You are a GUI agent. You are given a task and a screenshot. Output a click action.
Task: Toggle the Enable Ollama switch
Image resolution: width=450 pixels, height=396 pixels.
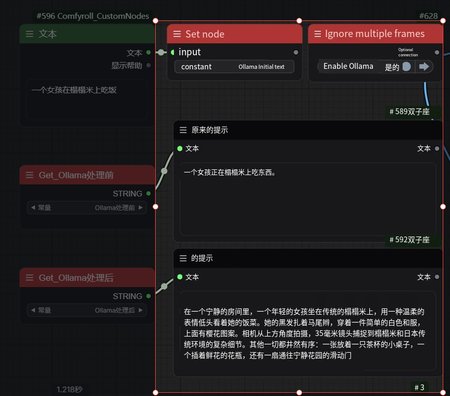406,67
